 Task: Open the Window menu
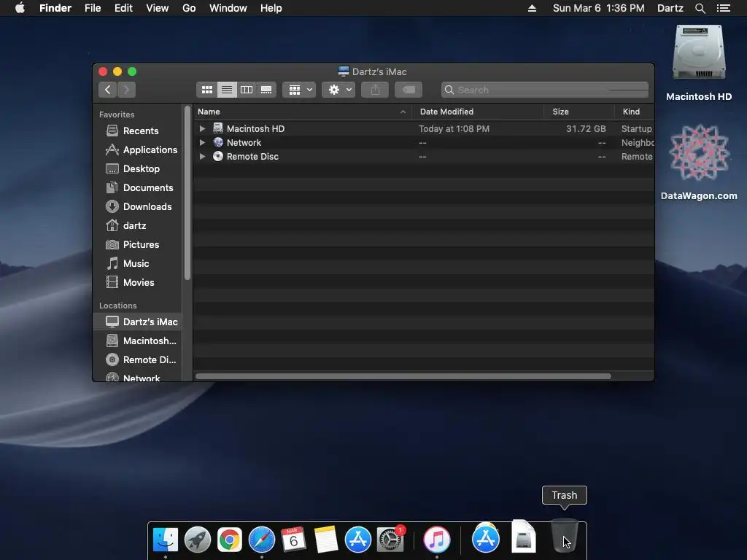[x=228, y=8]
